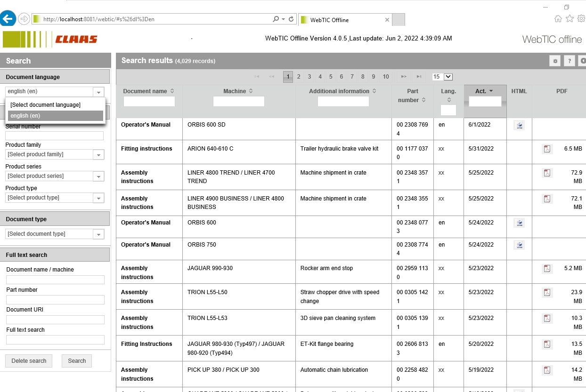Click Document name / machine field
Viewport: 586px width, 392px height.
click(55, 280)
